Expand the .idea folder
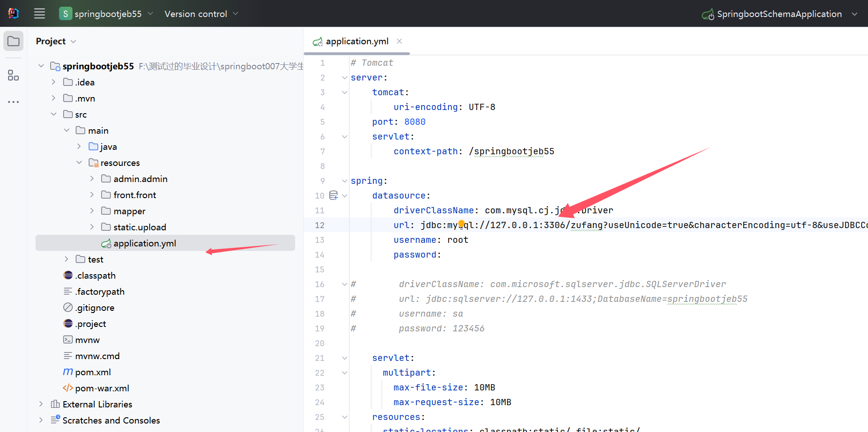 [54, 82]
